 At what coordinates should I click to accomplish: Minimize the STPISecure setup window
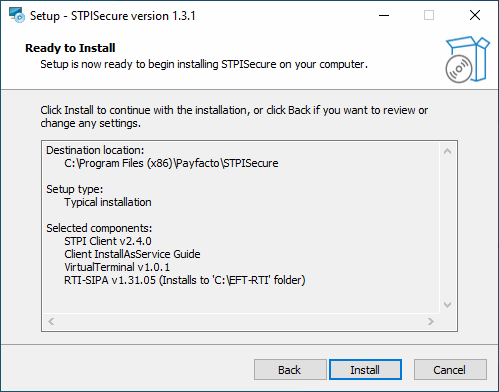click(x=384, y=15)
